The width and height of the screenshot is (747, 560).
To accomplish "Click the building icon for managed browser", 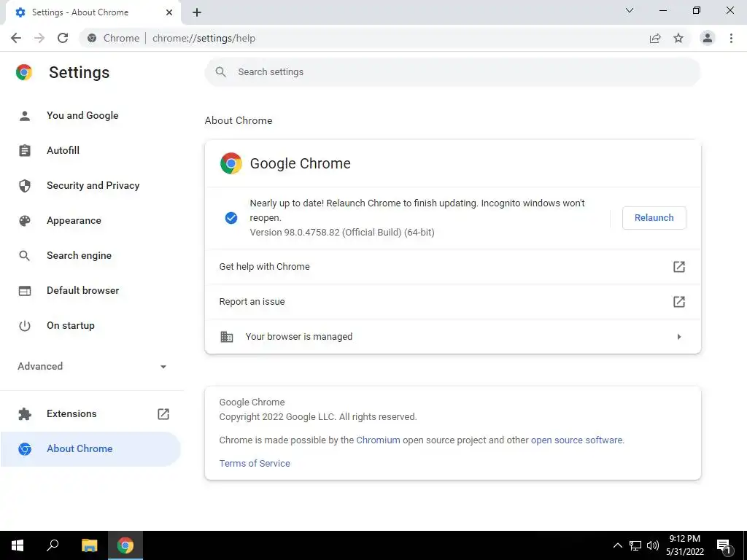I will 227,337.
